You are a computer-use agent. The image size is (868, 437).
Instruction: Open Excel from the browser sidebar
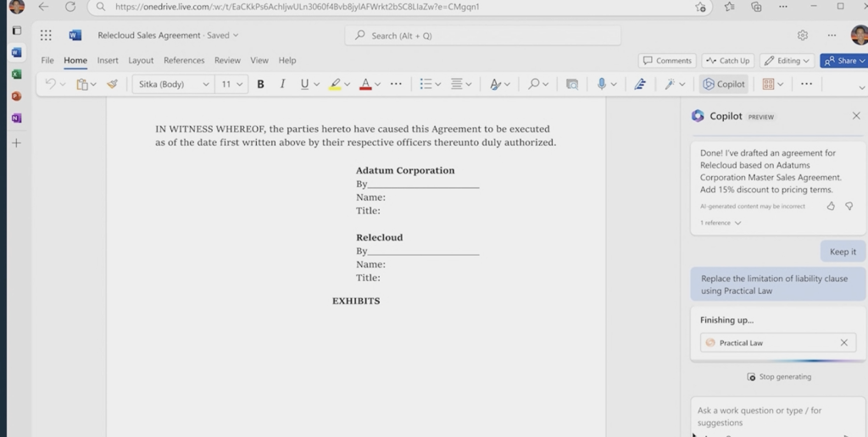(17, 75)
